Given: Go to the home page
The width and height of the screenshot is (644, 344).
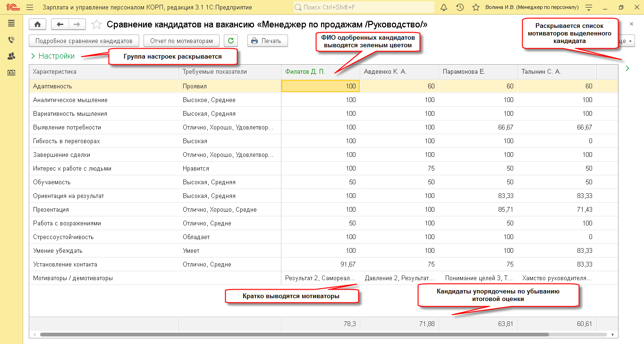Looking at the screenshot, I should click(x=38, y=25).
